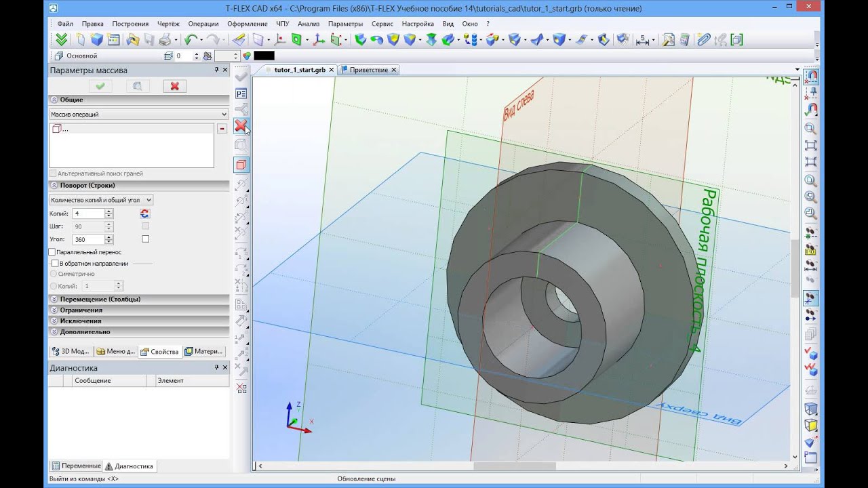Screen dimensions: 868x488
Task: Click the green double-check finish icon in toolbar
Action: (x=62, y=39)
